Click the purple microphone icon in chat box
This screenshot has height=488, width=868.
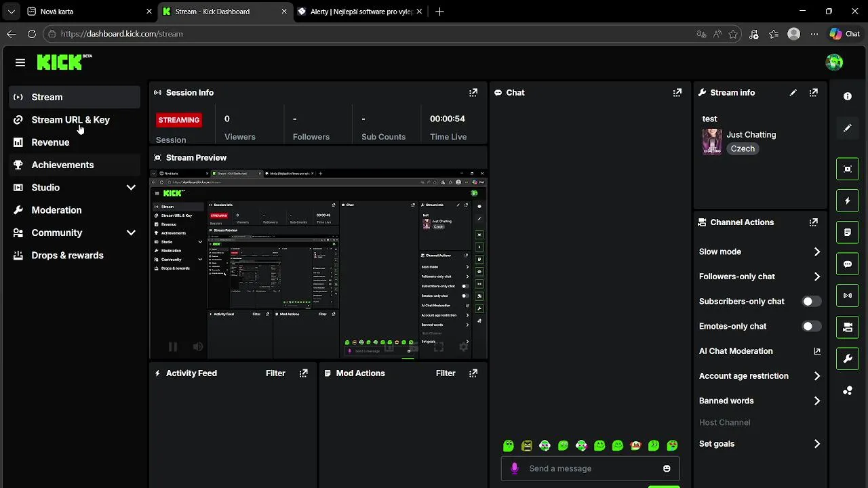point(515,468)
